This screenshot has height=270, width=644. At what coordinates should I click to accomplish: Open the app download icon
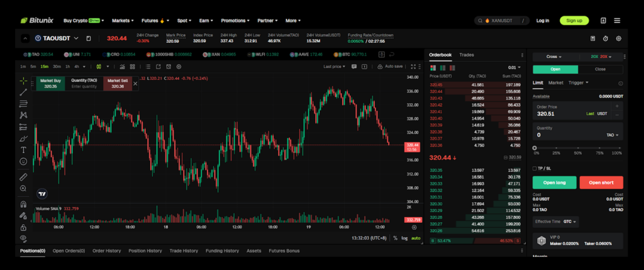point(603,21)
